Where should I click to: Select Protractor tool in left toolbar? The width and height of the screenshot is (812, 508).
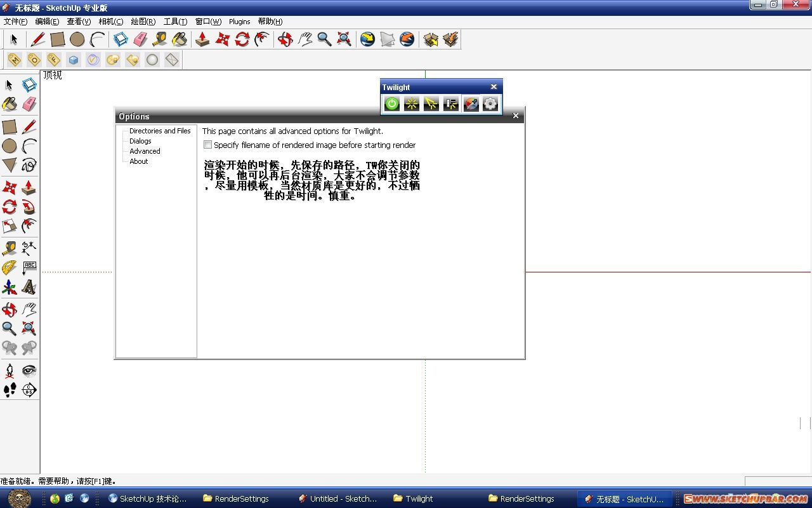point(10,268)
